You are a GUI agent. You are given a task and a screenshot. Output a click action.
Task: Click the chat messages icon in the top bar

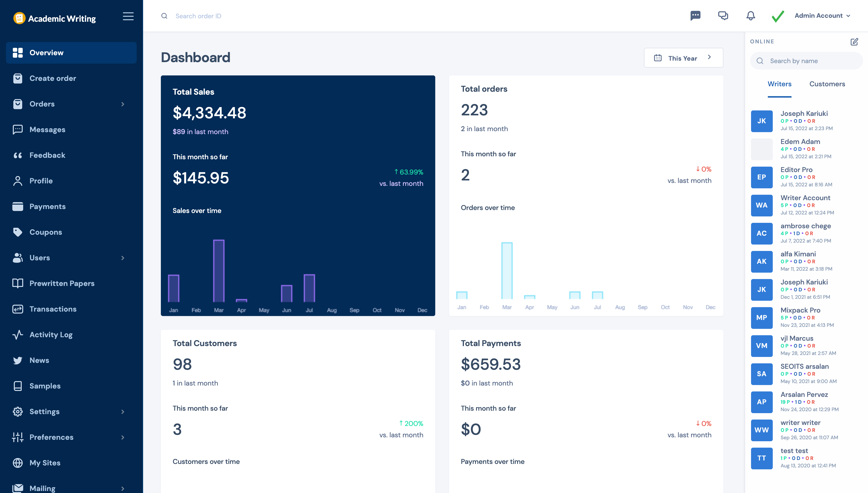pos(696,16)
